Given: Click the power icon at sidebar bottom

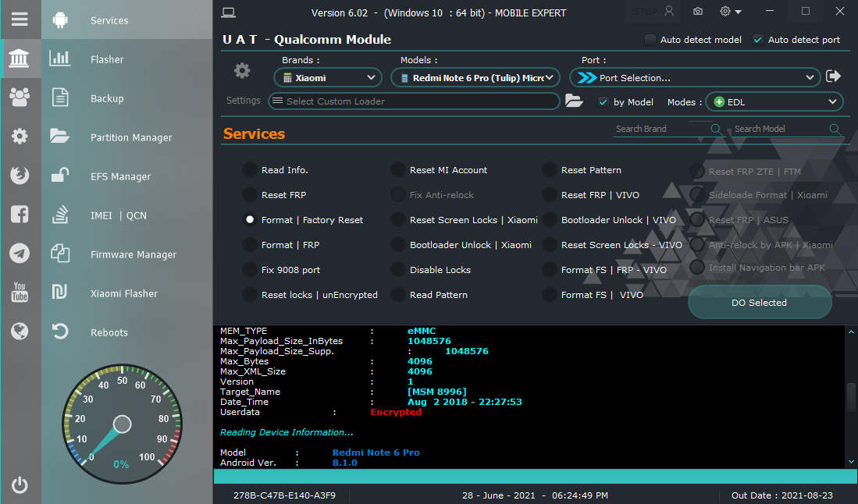Looking at the screenshot, I should [20, 484].
